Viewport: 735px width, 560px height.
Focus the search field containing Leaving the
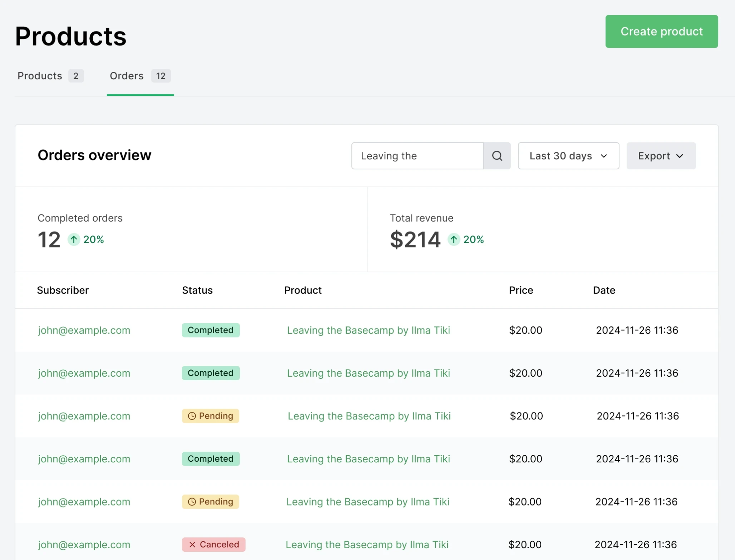click(x=417, y=156)
